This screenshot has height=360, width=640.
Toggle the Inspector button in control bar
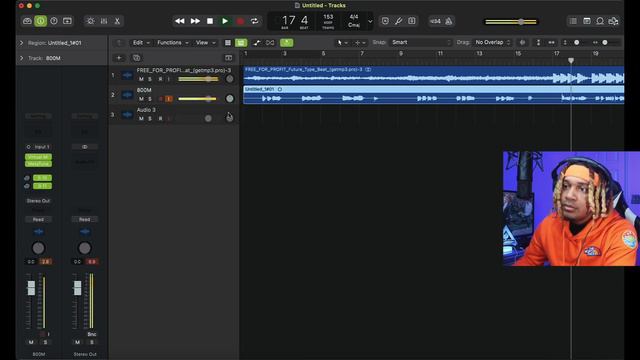coord(40,21)
